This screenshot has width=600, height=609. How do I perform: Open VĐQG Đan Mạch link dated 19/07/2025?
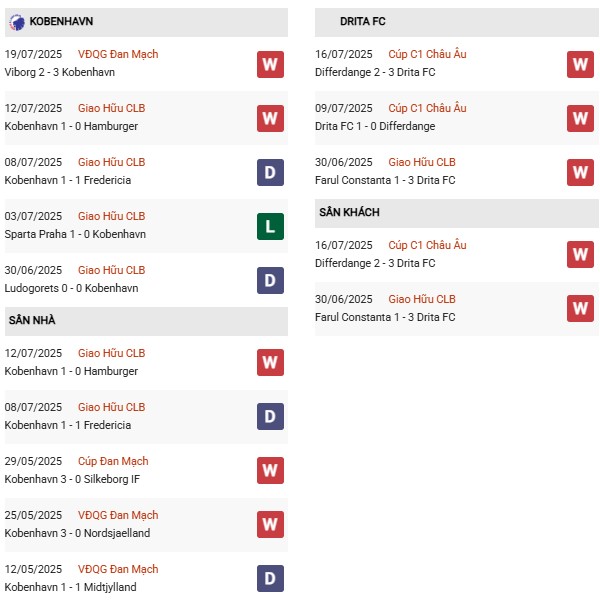(118, 54)
